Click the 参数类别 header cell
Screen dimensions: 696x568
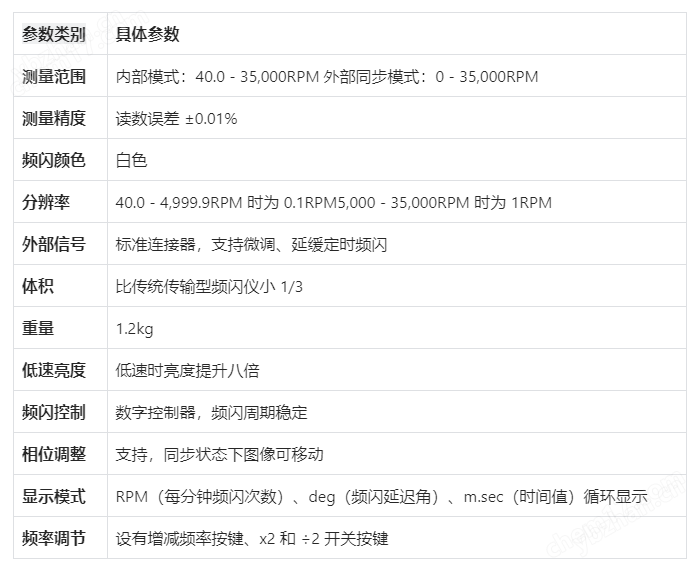pos(53,34)
